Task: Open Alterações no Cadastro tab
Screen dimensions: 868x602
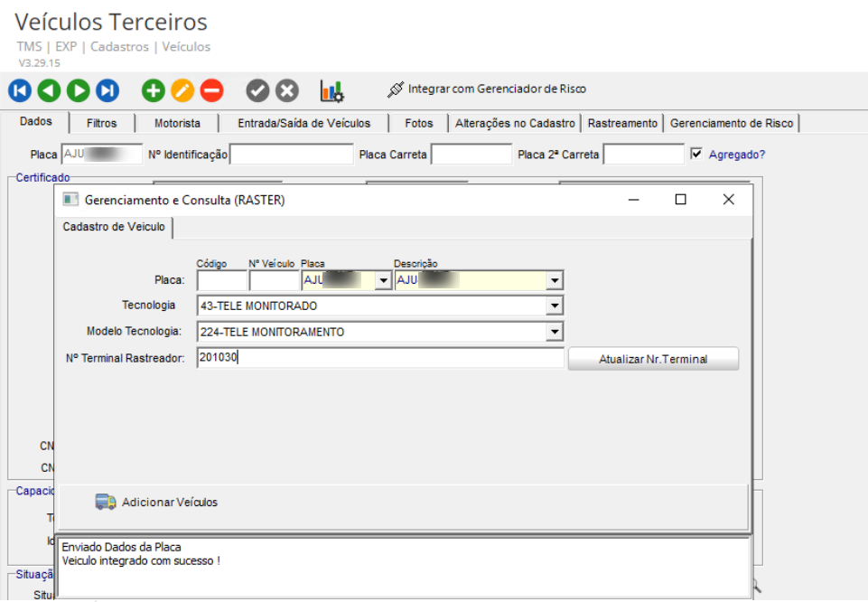Action: [x=515, y=123]
